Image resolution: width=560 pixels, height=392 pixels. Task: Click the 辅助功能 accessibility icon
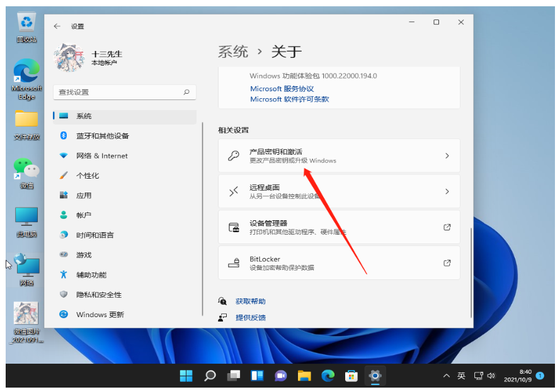[x=64, y=275]
